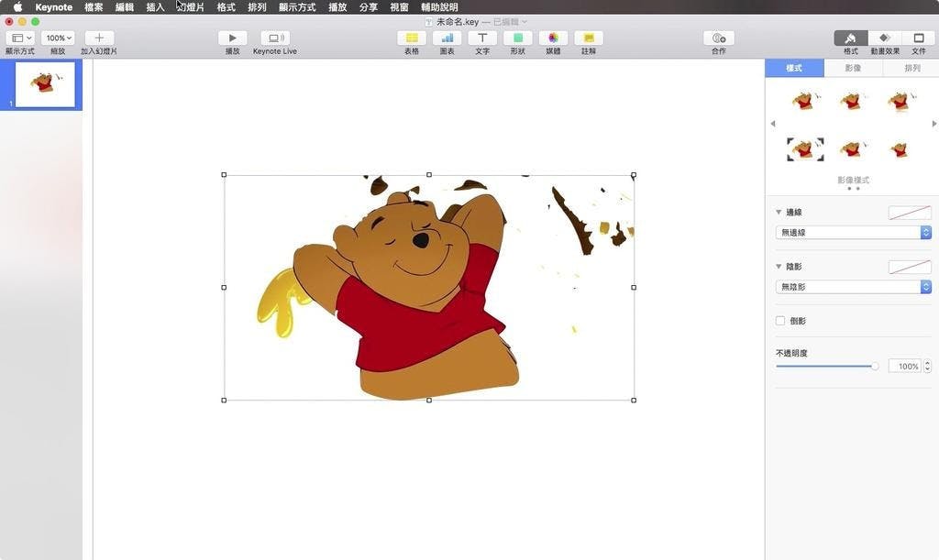Click the 加入幻燈片 plus icon
Screen dimensions: 939x560
coord(99,38)
